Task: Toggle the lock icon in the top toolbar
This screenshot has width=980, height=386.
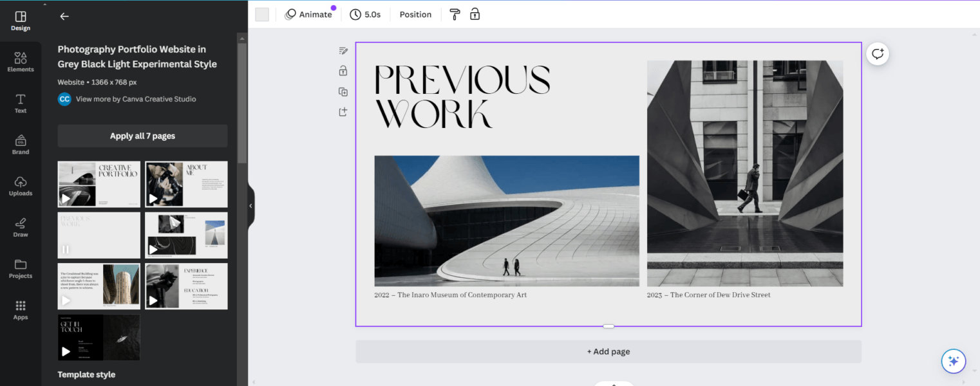Action: (x=475, y=14)
